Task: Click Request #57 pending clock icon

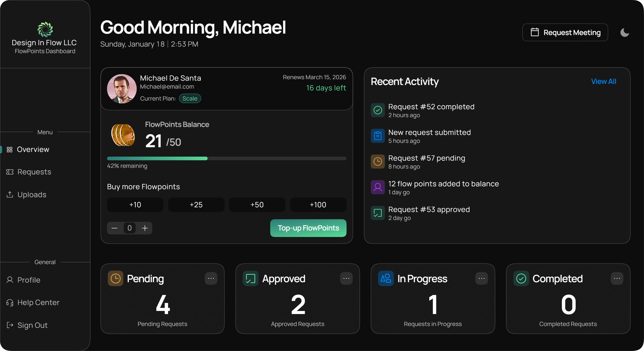Action: pos(377,161)
